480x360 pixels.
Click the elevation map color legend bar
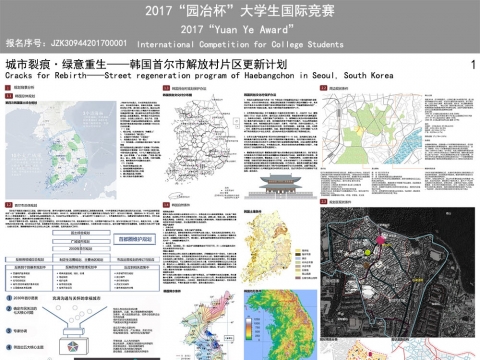(x=249, y=329)
